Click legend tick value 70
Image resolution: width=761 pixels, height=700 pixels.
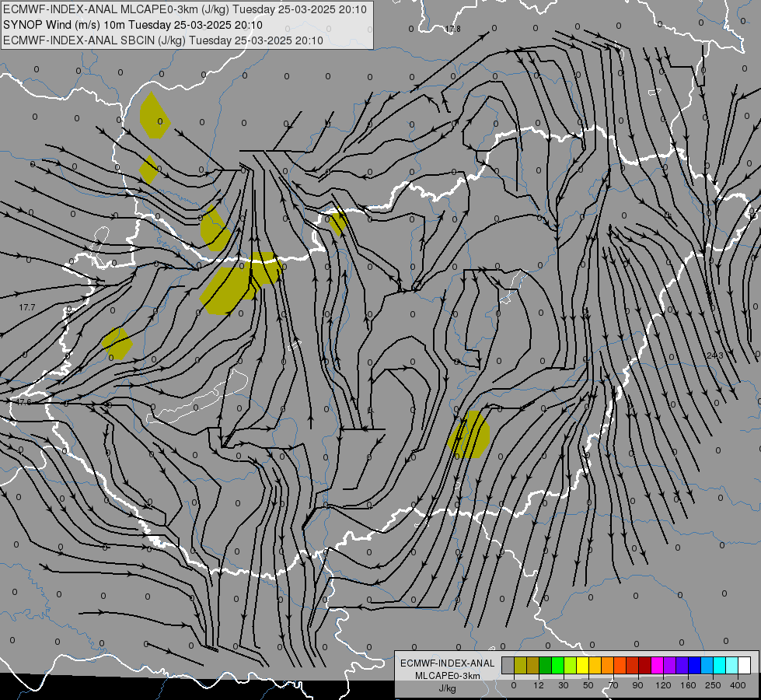tap(613, 685)
